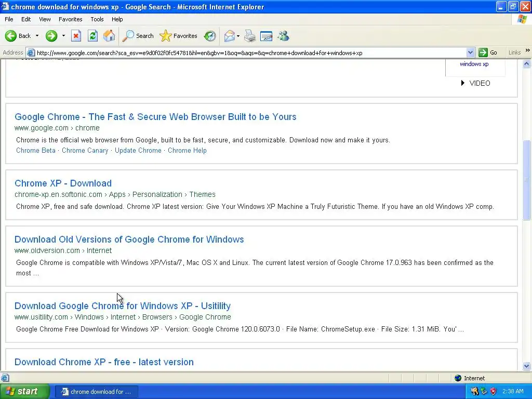The height and width of the screenshot is (399, 532).
Task: Click the www.usitility.com breadcrumb text
Action: coord(123,317)
